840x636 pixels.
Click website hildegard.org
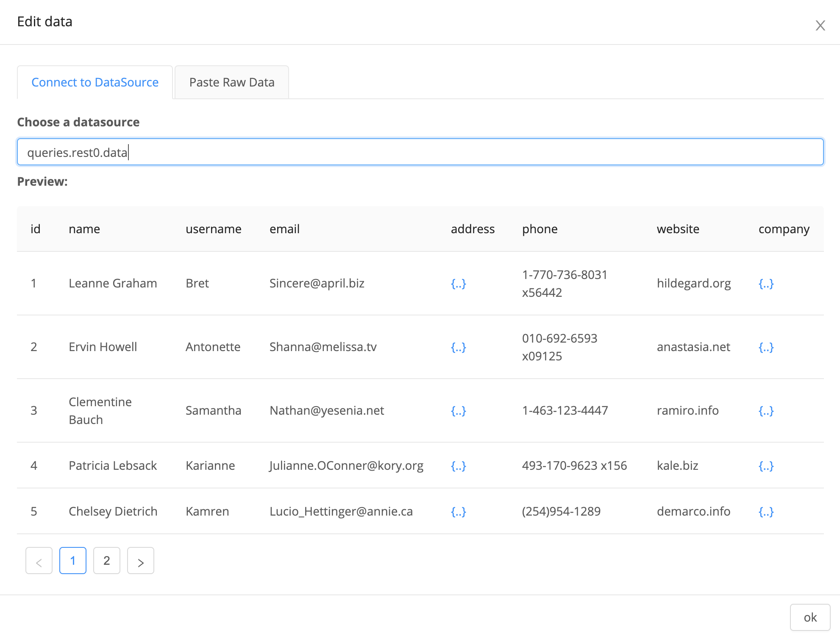(x=694, y=283)
